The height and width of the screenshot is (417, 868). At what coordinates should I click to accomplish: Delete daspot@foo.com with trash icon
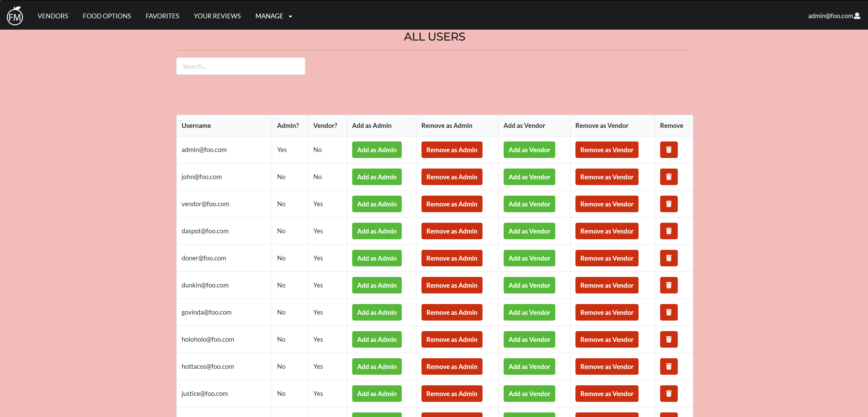pyautogui.click(x=669, y=231)
